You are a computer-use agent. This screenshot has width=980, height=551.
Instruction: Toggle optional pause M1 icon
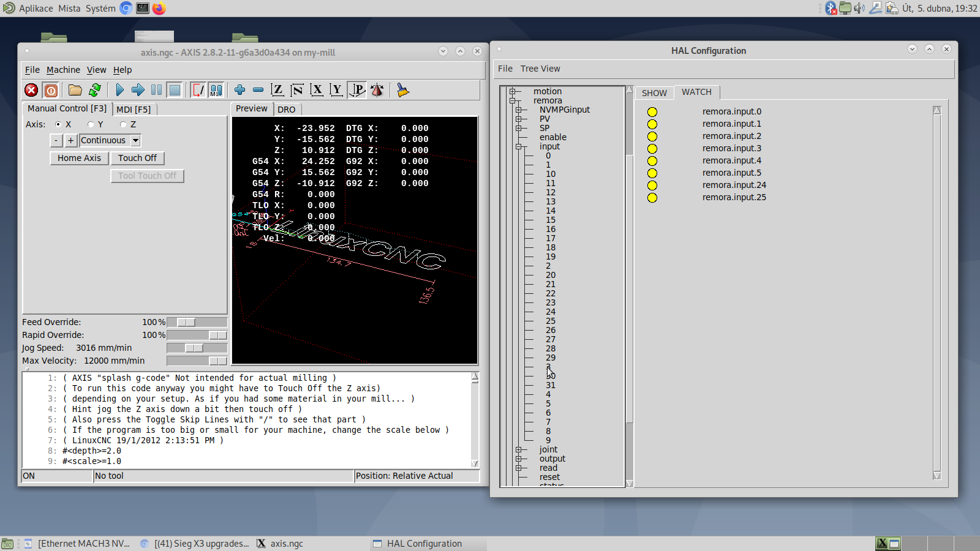[x=216, y=91]
